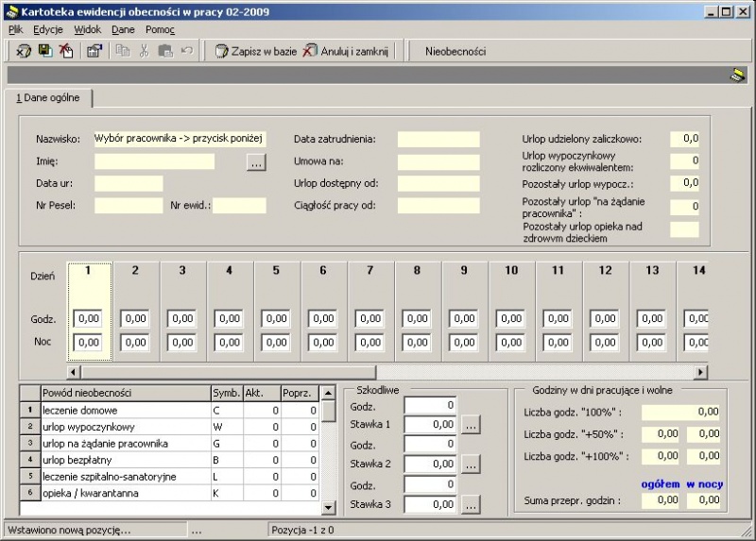Screen dimensions: 756x541
Task: Open the Plik menu
Action: (x=15, y=30)
